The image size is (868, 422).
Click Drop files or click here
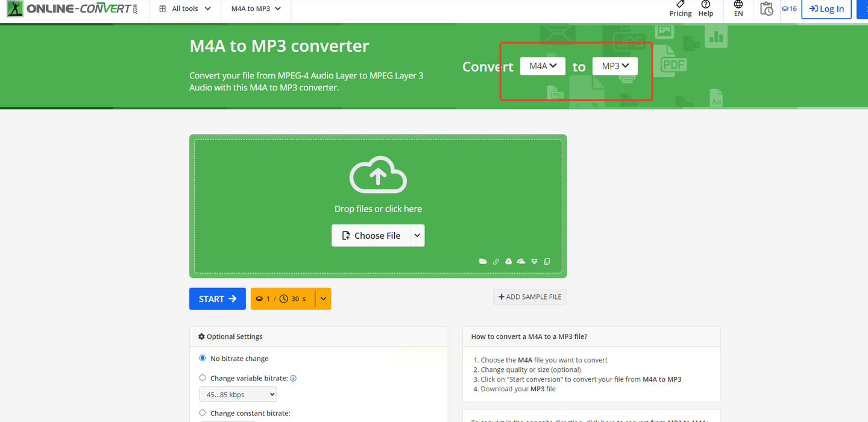pos(378,209)
